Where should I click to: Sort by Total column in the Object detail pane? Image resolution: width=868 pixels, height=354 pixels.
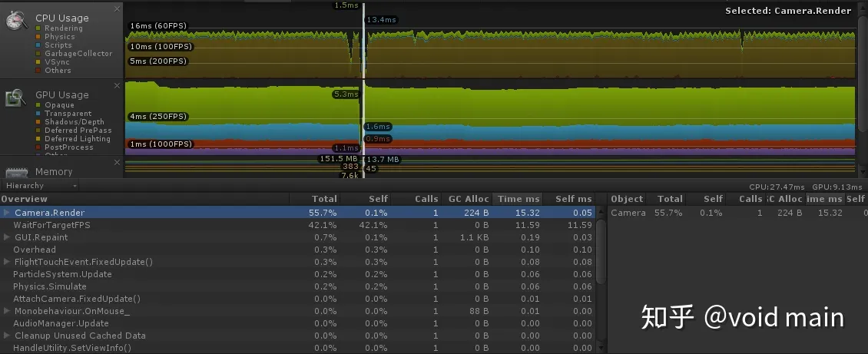tap(667, 199)
